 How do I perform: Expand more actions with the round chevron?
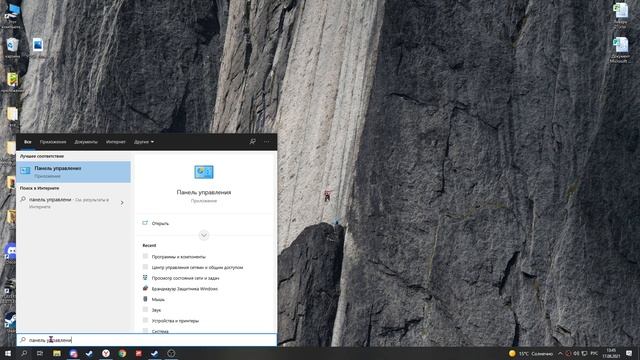(x=204, y=235)
